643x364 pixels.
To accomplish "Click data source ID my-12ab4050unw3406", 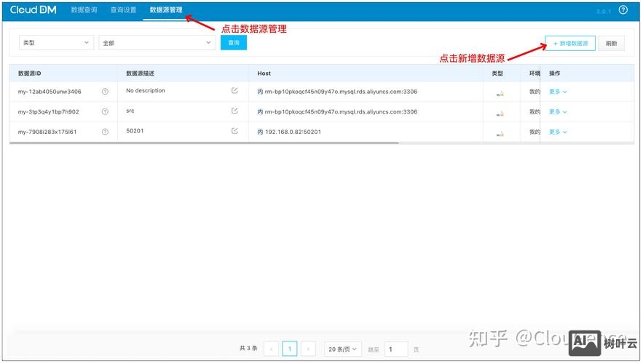I will [50, 92].
